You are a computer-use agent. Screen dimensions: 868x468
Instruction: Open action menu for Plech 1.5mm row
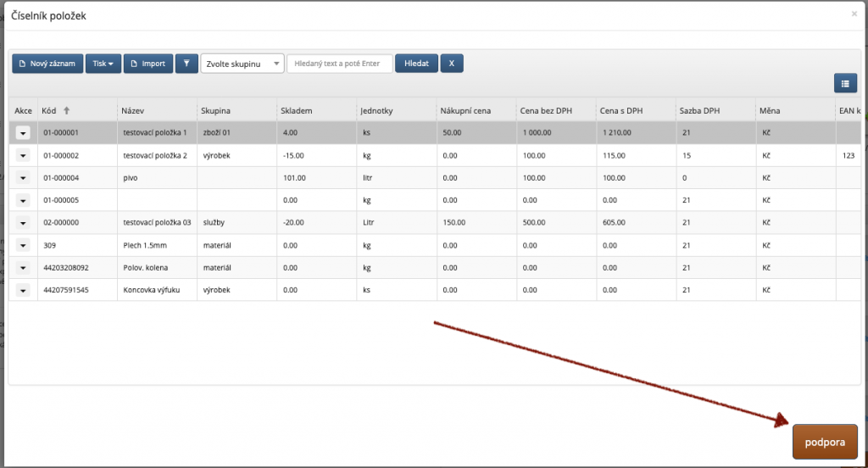23,245
